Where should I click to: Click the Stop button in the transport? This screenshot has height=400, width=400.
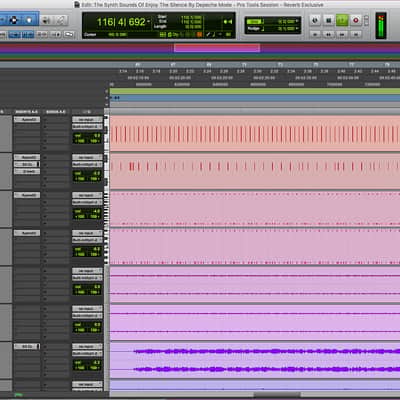(x=328, y=20)
